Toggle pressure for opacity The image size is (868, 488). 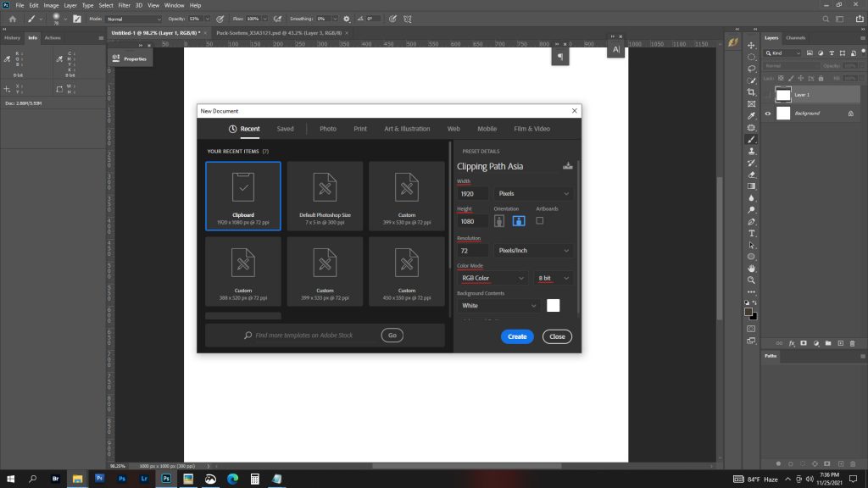coord(220,19)
